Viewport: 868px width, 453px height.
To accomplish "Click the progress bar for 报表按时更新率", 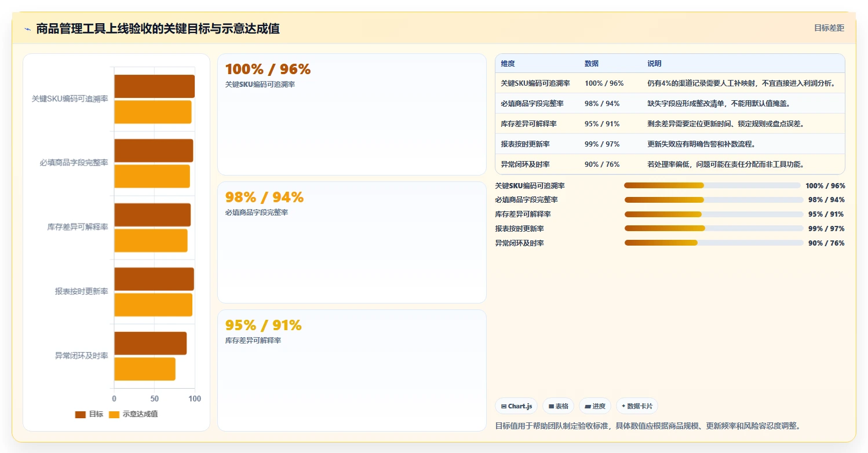I will click(x=714, y=229).
